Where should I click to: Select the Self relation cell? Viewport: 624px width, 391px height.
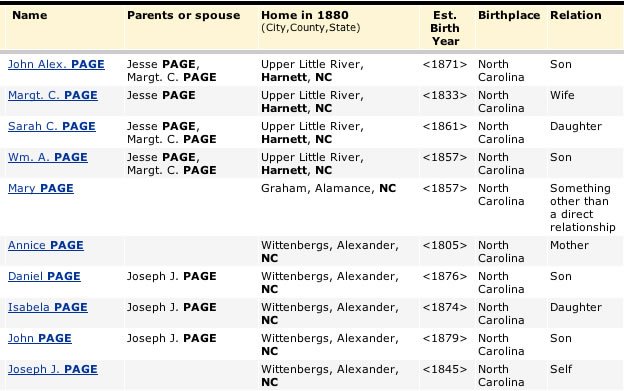pyautogui.click(x=561, y=369)
